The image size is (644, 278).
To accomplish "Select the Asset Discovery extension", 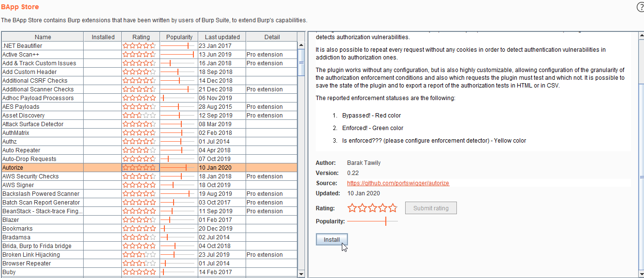I will [149, 115].
